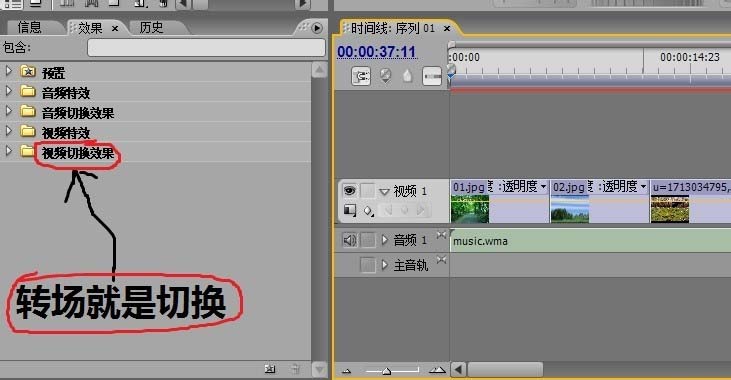Click the Set Unnumbered Marker icon
The width and height of the screenshot is (731, 380).
(407, 76)
